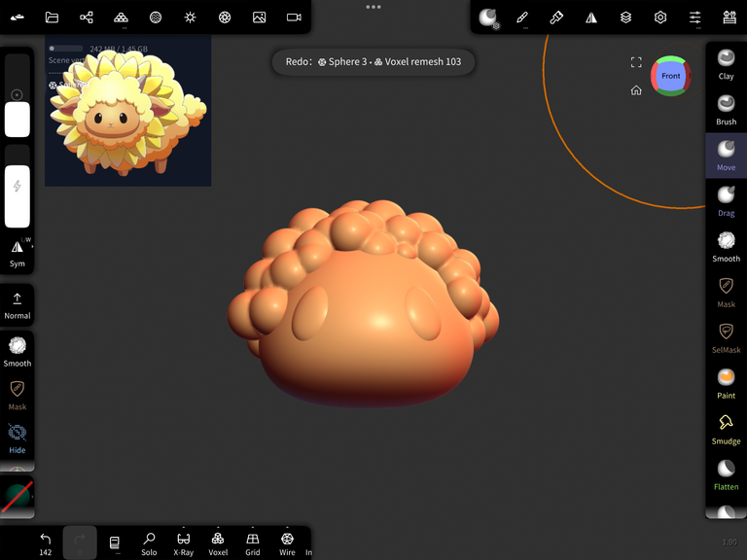Click the sheep reference image thumbnail
747x560 pixels.
pos(127,111)
